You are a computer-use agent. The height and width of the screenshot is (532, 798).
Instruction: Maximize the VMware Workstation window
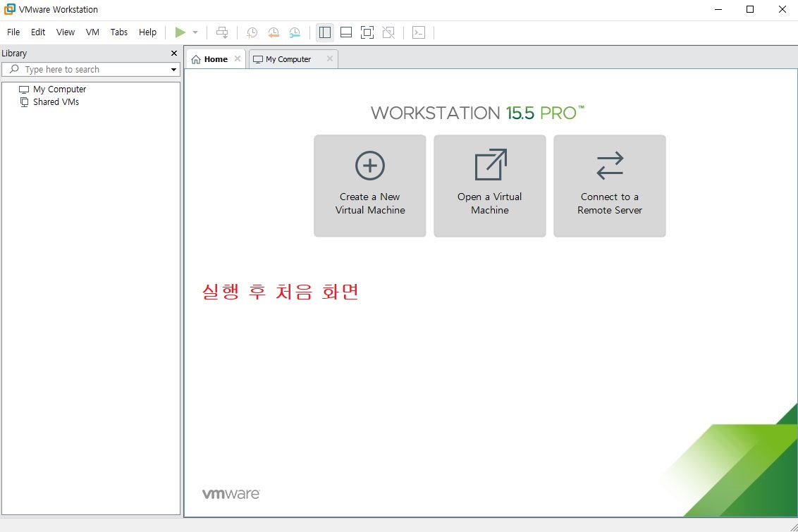tap(749, 9)
